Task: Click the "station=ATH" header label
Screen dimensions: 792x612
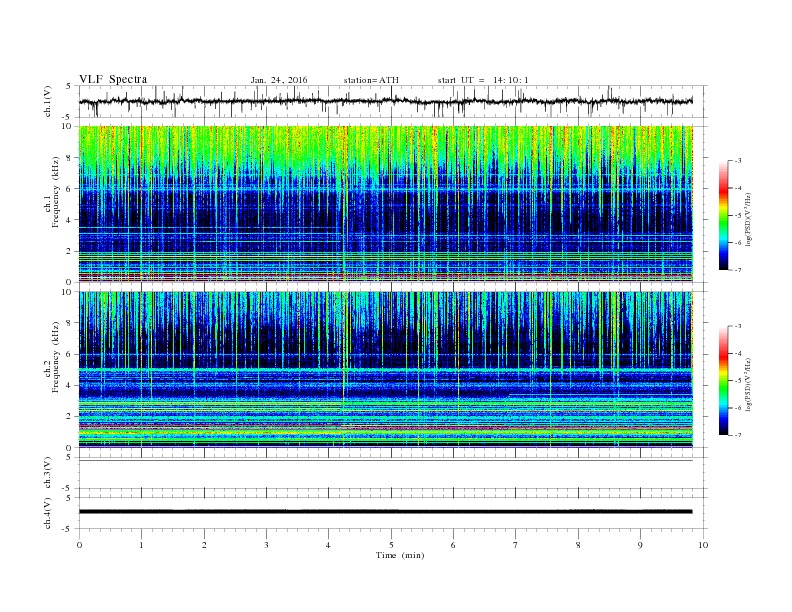Action: tap(371, 80)
